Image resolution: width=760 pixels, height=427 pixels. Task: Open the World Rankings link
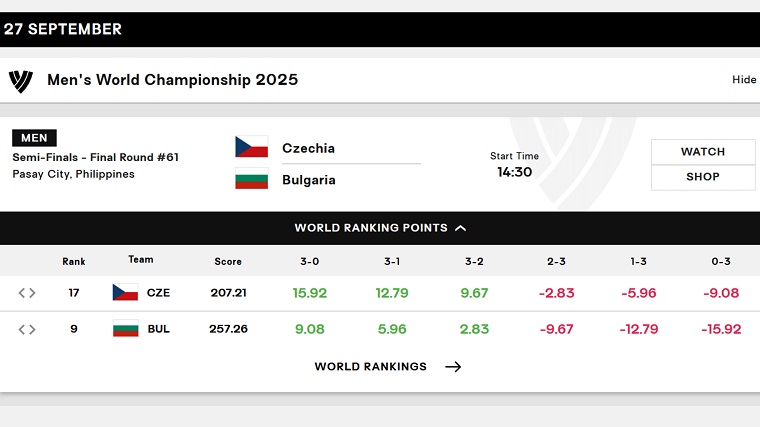click(x=371, y=367)
